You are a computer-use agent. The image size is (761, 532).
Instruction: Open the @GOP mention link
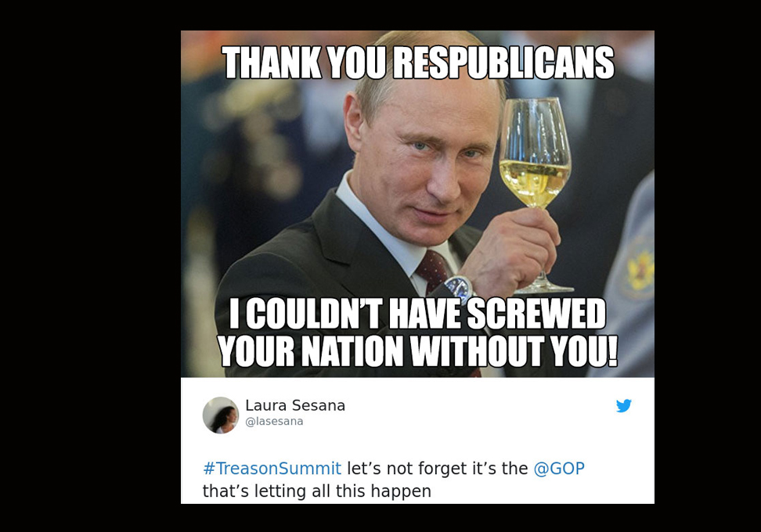559,469
